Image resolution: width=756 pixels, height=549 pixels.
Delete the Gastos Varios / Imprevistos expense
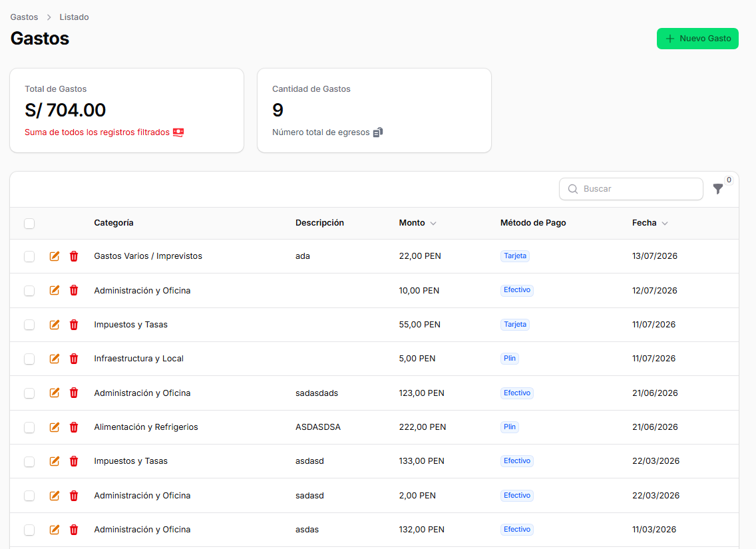point(74,256)
